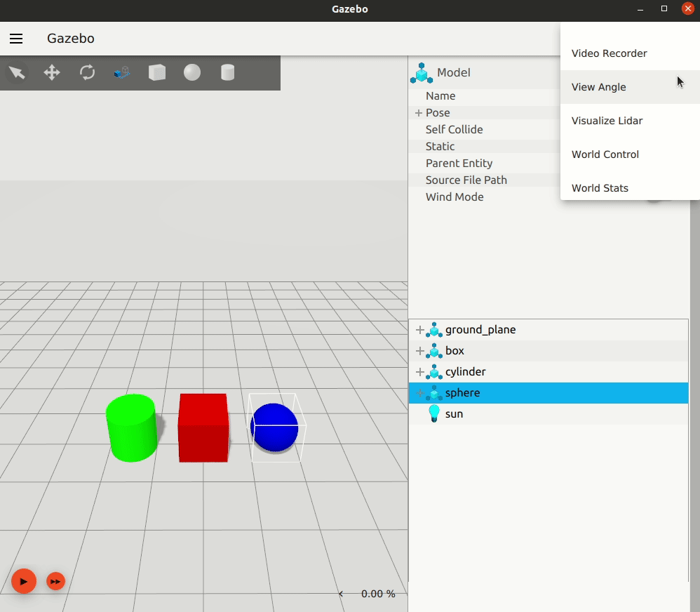Insert a cylinder shape
The image size is (700, 612).
(x=228, y=72)
